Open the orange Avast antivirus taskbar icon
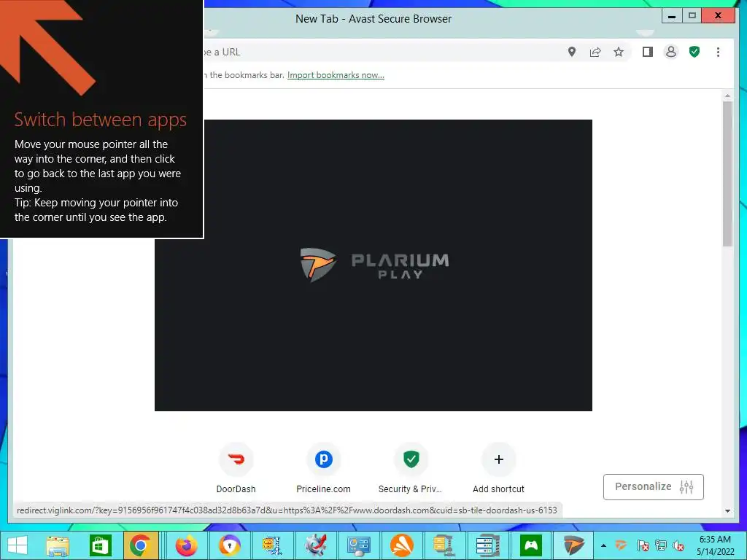The height and width of the screenshot is (560, 747). (x=402, y=545)
